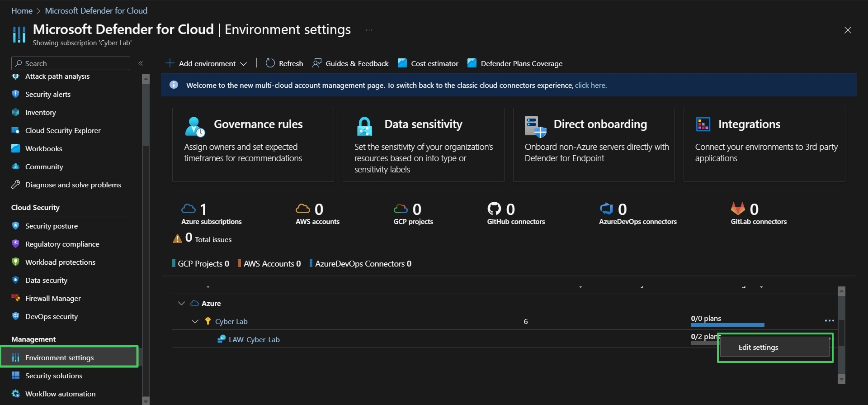Screen dimensions: 868x405
Task: Click the Community icon
Action: 16,167
